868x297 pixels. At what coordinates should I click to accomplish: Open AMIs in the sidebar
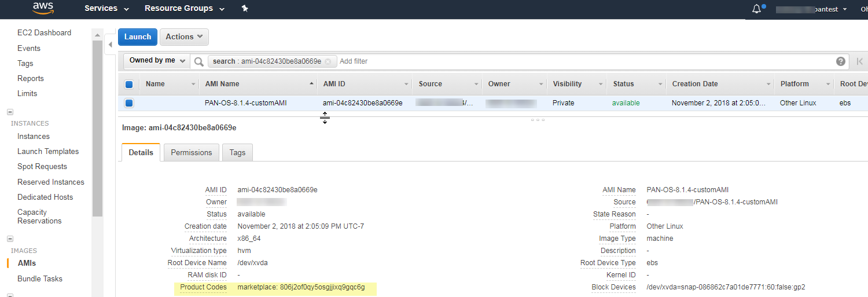pyautogui.click(x=27, y=263)
